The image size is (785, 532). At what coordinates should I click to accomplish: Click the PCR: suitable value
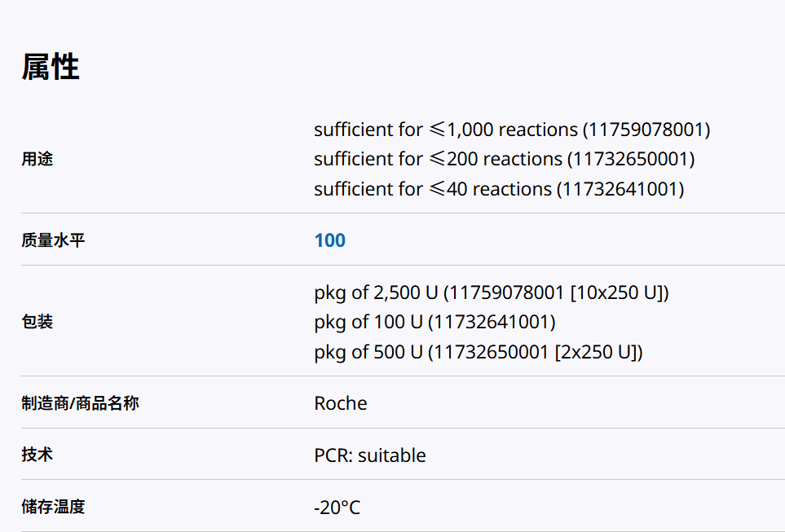(x=369, y=455)
